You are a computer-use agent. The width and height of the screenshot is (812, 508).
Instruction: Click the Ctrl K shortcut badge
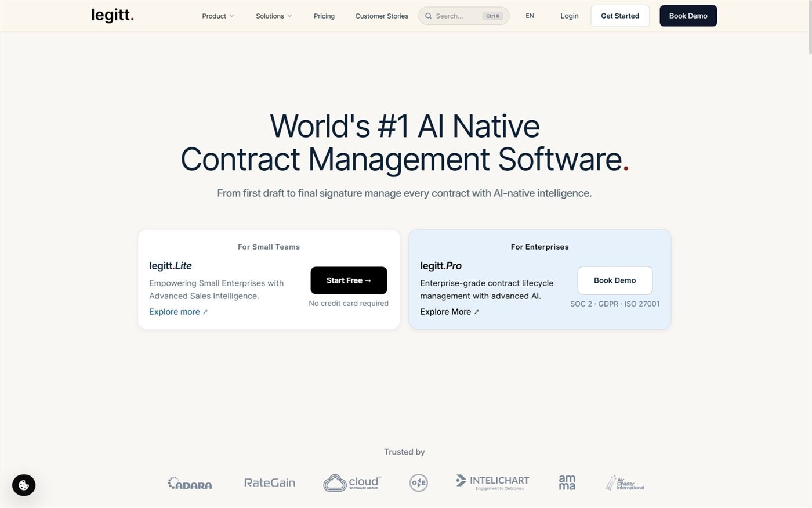493,16
